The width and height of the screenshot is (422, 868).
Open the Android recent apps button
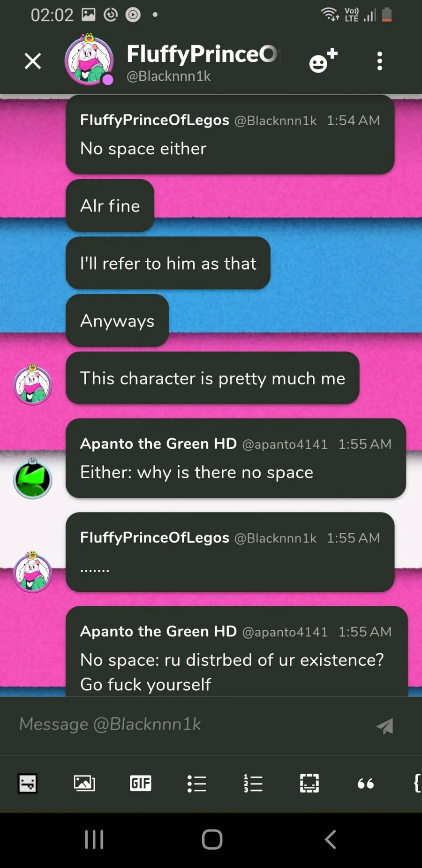94,839
